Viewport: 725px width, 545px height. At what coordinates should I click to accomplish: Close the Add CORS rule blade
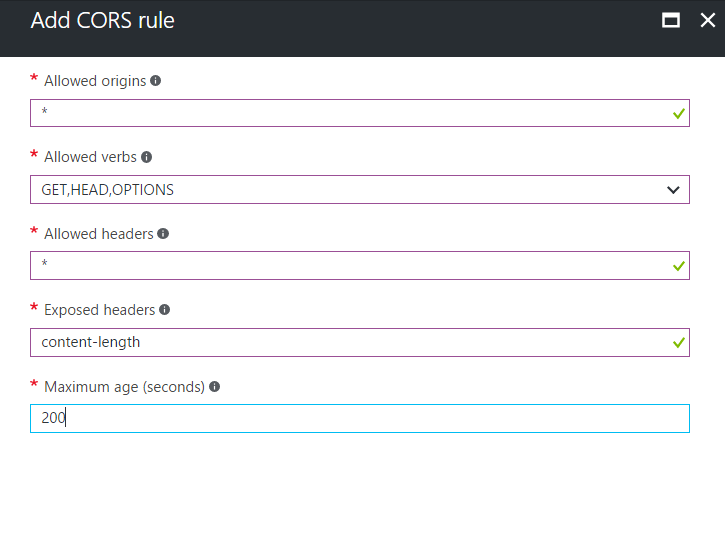[708, 20]
